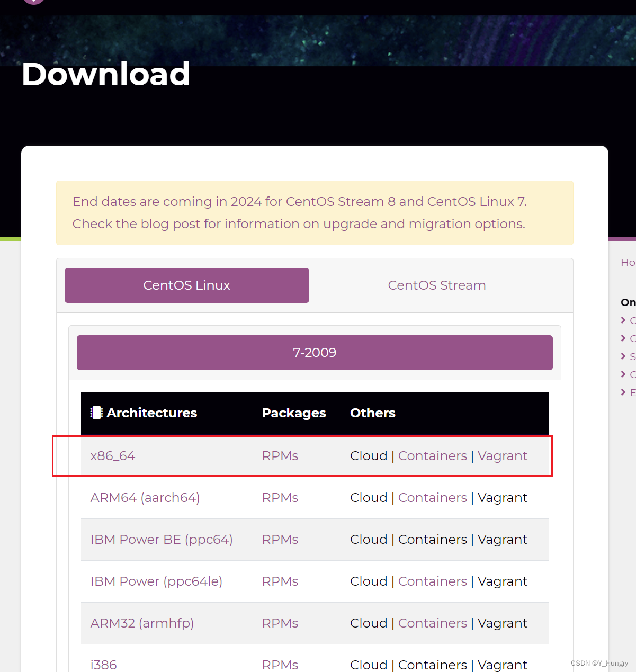Open the x86_64 architecture link
Image resolution: width=636 pixels, height=672 pixels.
click(113, 456)
